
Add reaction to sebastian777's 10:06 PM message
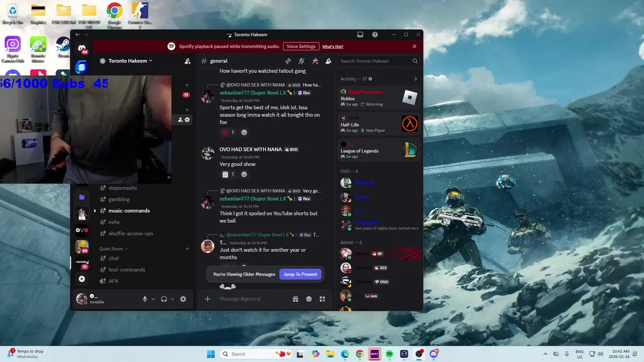[244, 132]
